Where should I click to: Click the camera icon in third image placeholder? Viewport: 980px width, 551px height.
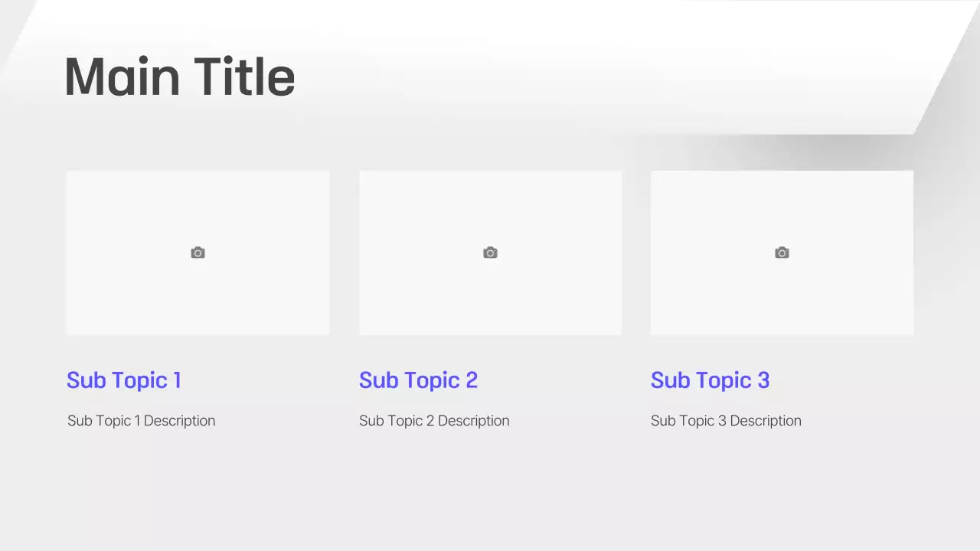click(782, 253)
